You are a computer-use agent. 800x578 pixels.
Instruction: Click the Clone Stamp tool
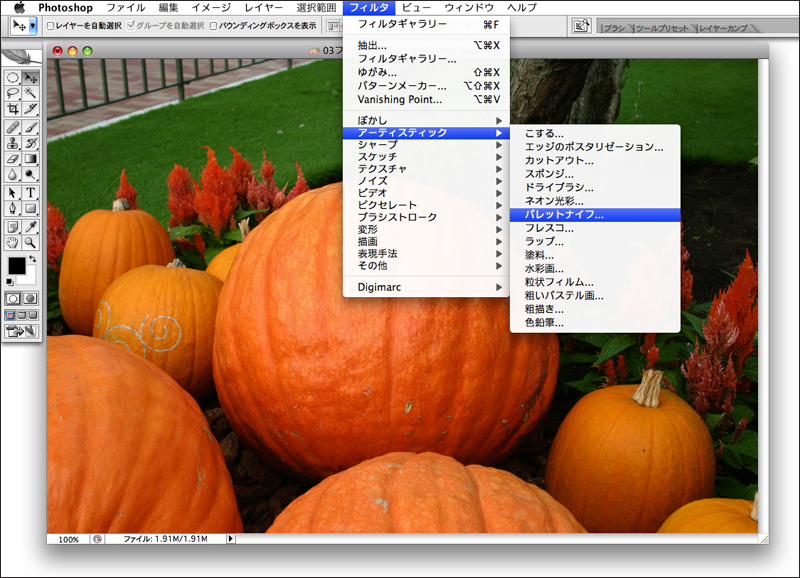(13, 142)
